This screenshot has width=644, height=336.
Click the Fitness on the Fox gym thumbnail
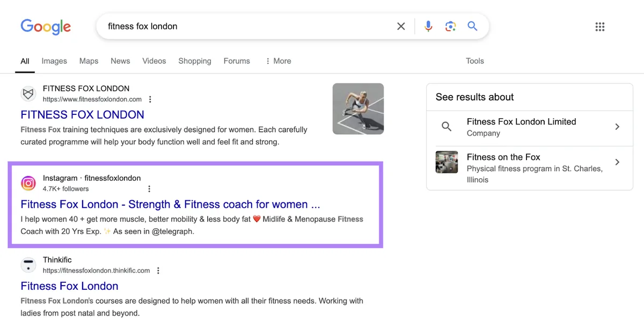click(447, 162)
